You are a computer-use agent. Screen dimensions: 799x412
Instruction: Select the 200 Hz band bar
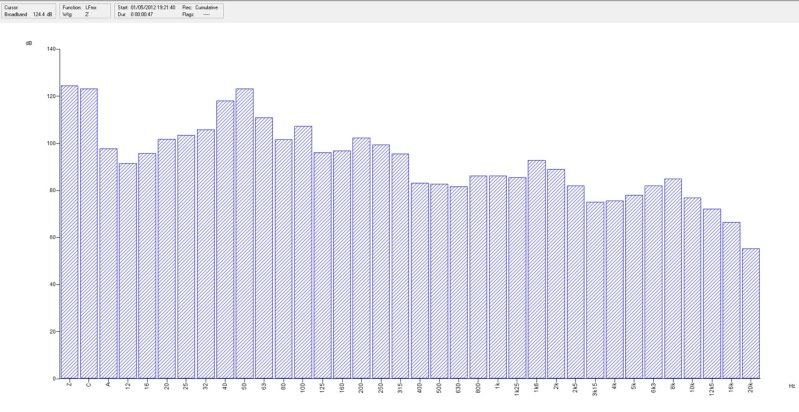coord(361,258)
